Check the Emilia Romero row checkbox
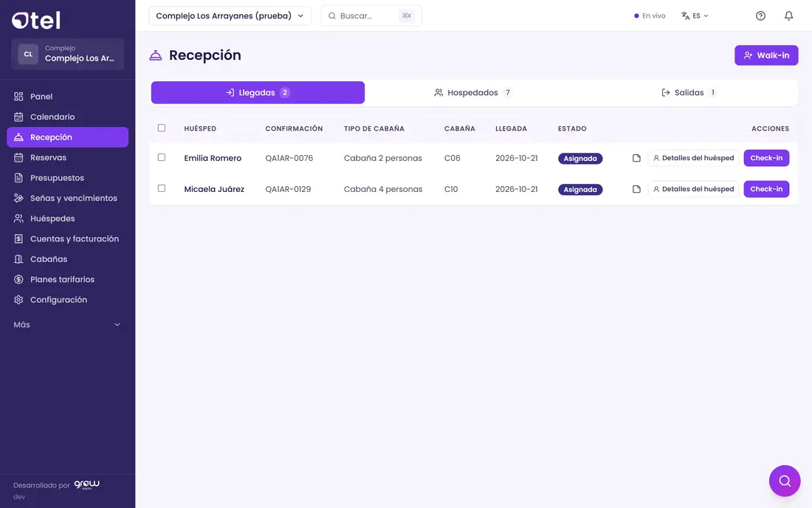This screenshot has height=508, width=812. [x=162, y=157]
